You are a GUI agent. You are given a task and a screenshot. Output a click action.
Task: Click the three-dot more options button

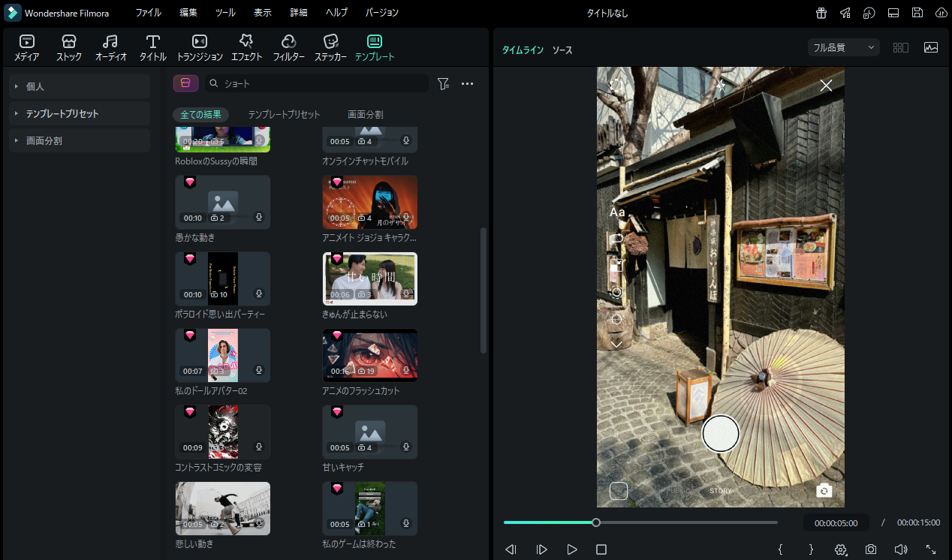pos(467,84)
